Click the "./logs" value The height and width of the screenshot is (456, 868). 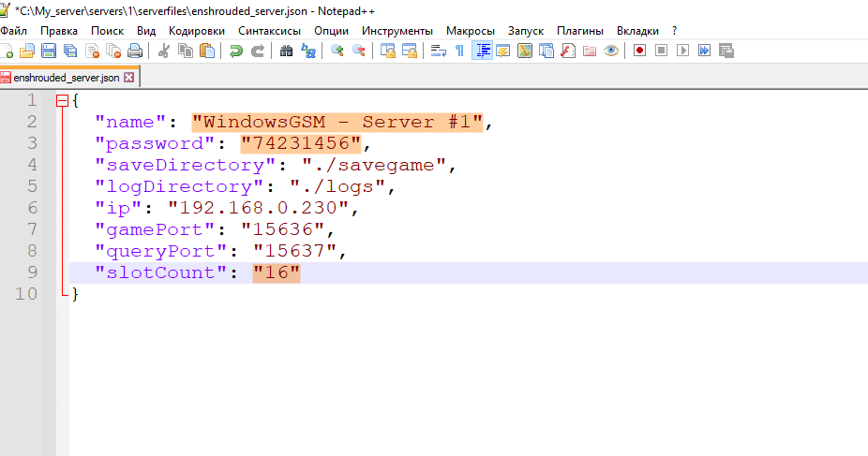pos(337,187)
